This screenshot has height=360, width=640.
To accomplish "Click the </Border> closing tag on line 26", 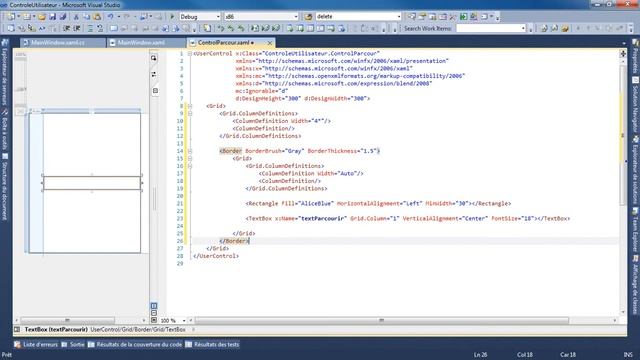I will (234, 241).
